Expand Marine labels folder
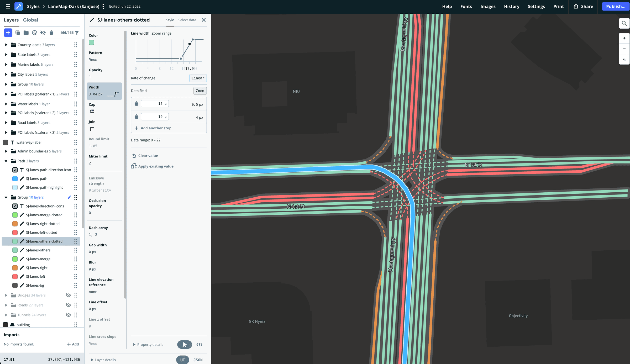This screenshot has width=630, height=364. (6, 65)
